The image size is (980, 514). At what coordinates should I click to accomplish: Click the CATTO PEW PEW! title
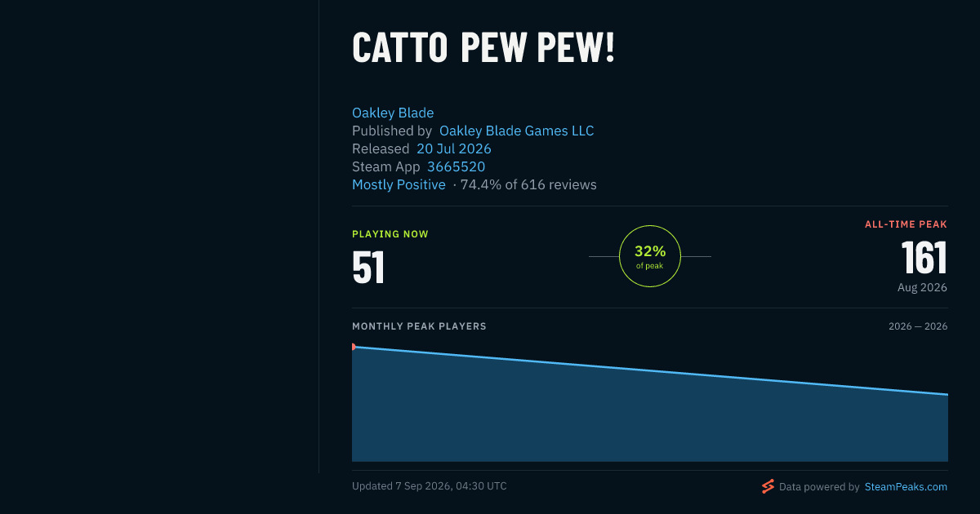point(483,48)
